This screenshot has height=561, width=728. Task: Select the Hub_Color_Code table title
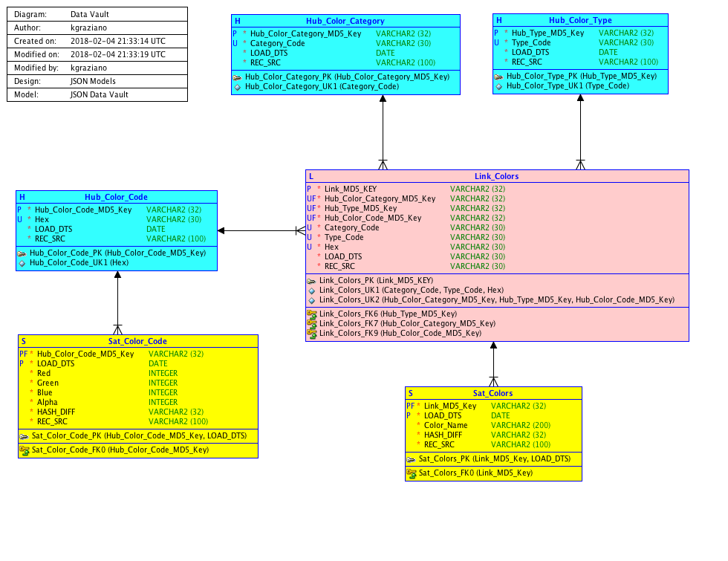tap(116, 198)
